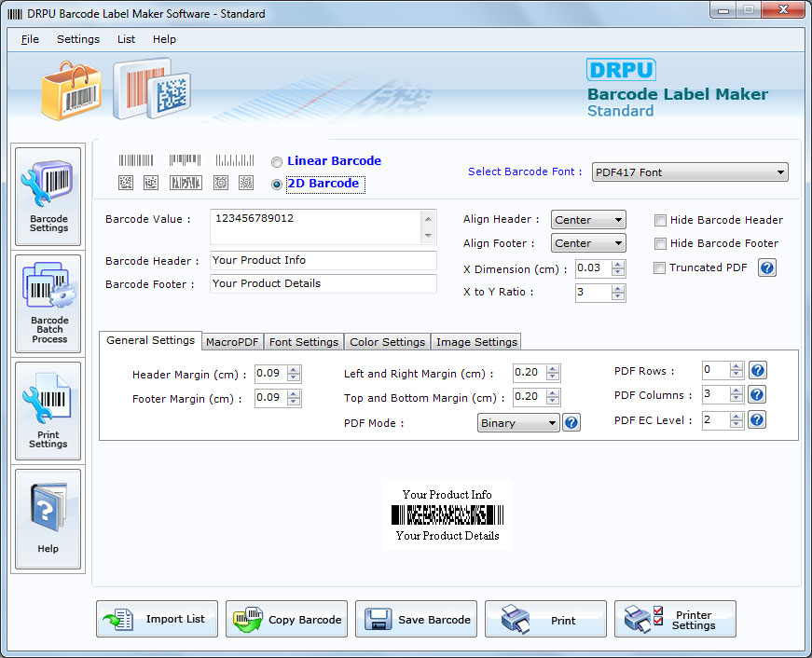Click the Barcode Value text field
Image resolution: width=812 pixels, height=658 pixels.
[316, 226]
